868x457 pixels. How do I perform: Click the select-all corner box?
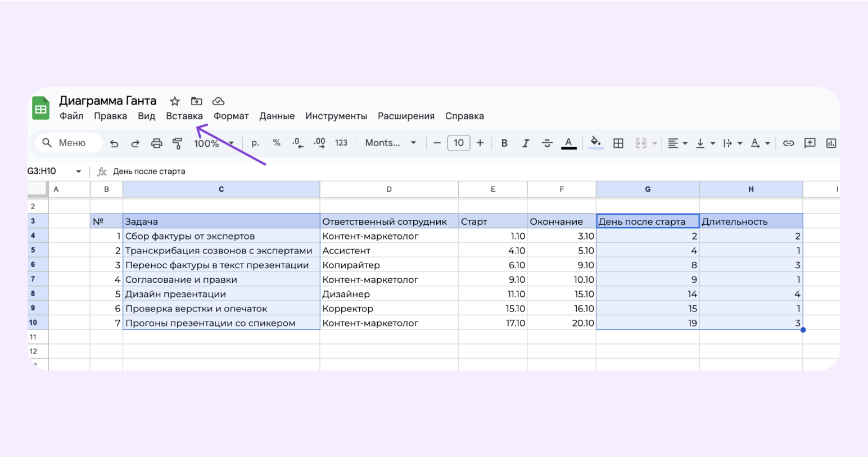(38, 189)
